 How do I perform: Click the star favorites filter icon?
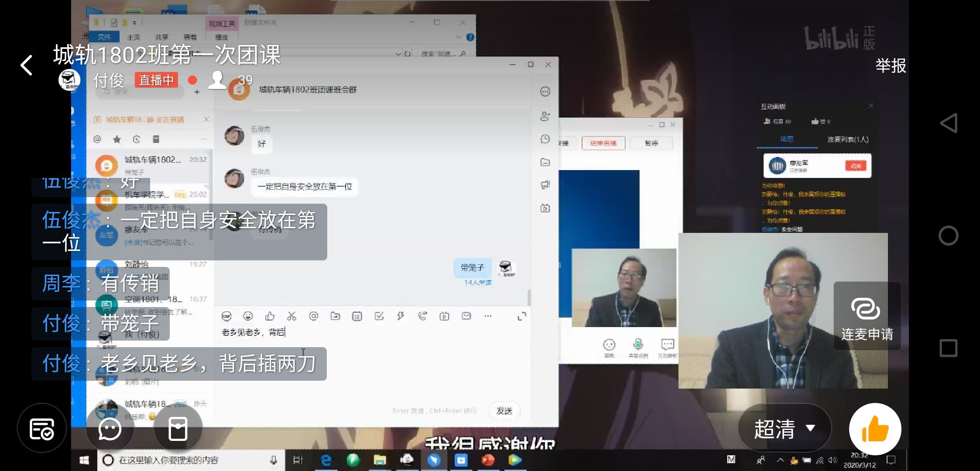point(117,139)
